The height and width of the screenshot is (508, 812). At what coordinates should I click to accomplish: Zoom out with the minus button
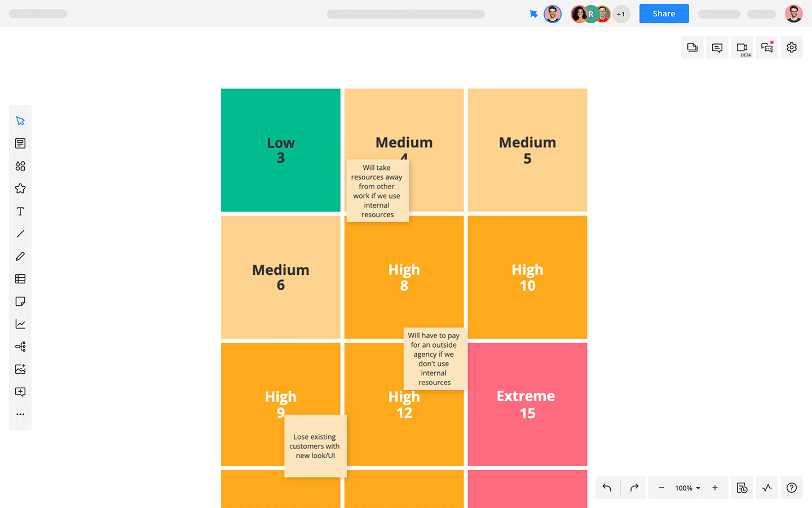pyautogui.click(x=661, y=488)
